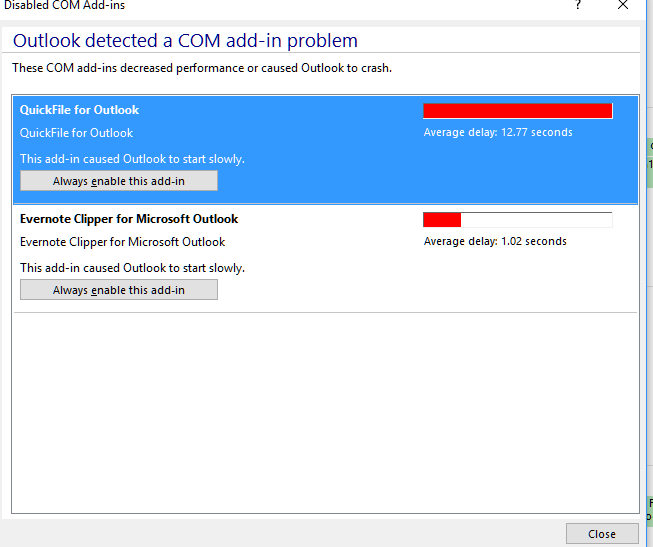
Task: Click 'Average delay: 1.02 seconds' text
Action: coord(495,241)
